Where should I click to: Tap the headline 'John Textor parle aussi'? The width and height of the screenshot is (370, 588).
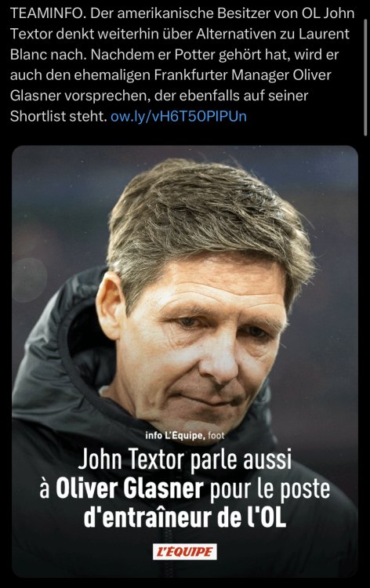pyautogui.click(x=185, y=459)
